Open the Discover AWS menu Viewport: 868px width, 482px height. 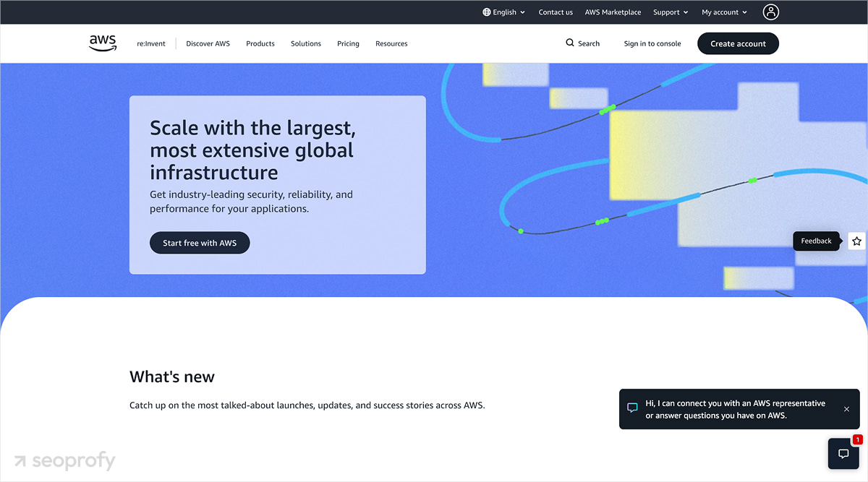(208, 43)
